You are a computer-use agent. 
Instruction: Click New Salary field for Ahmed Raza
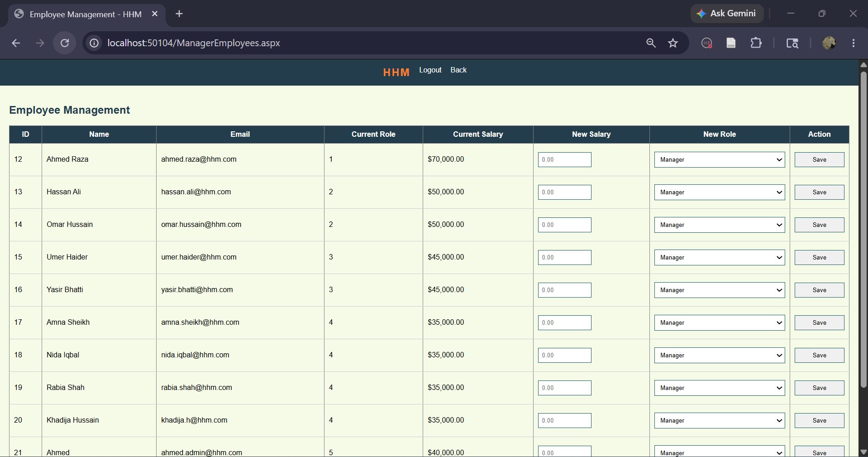click(564, 159)
